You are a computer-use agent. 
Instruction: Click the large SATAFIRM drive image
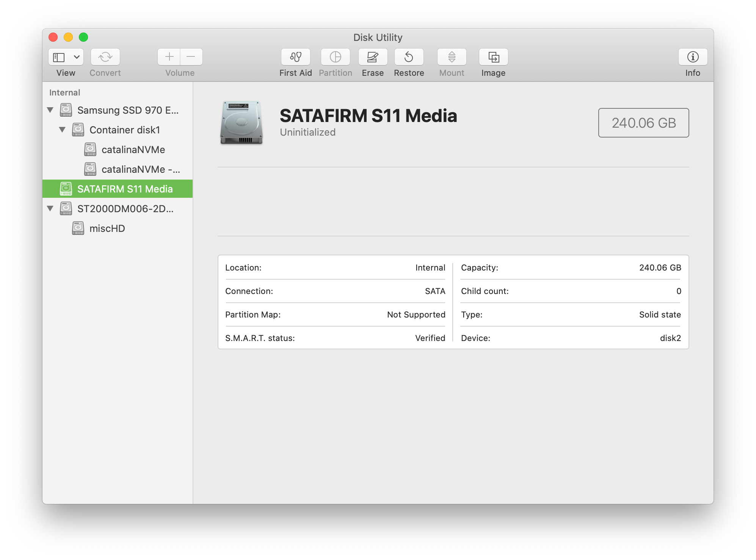coord(242,122)
